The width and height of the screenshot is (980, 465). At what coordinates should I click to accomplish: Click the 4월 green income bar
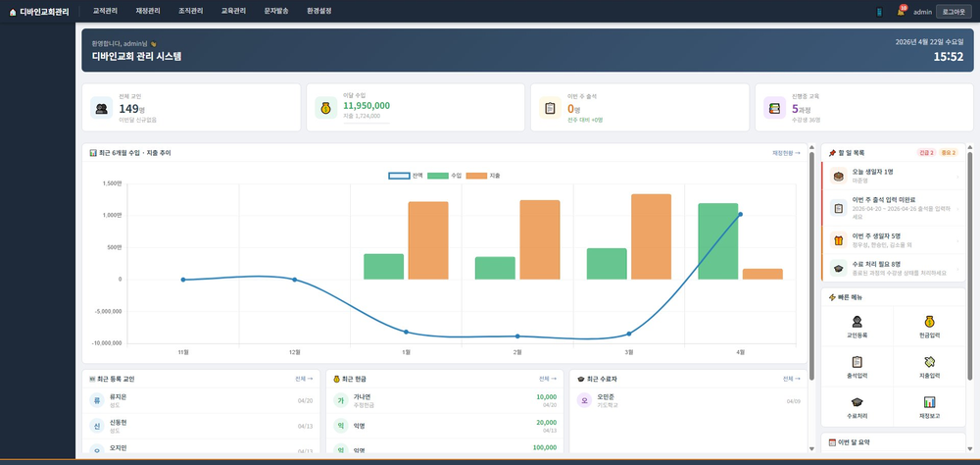(x=718, y=241)
